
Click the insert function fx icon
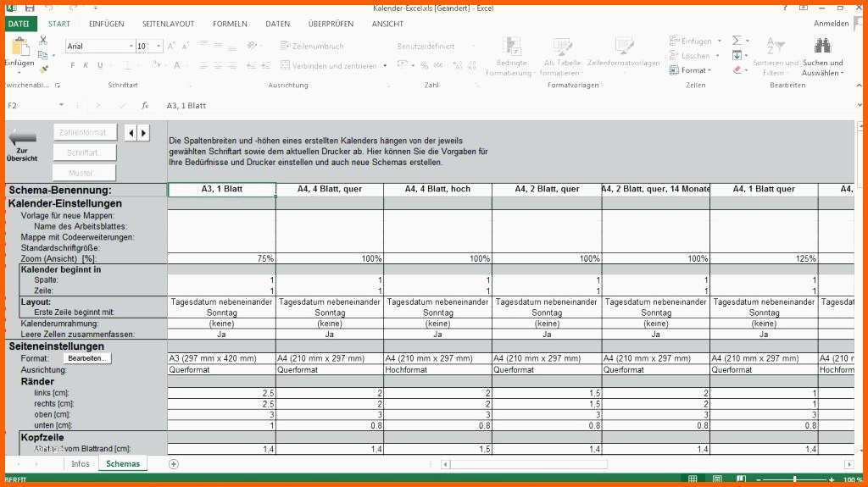145,105
